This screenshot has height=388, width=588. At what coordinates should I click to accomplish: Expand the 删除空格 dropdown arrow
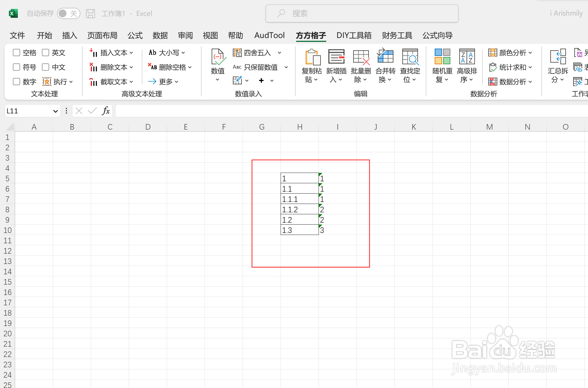(190, 67)
